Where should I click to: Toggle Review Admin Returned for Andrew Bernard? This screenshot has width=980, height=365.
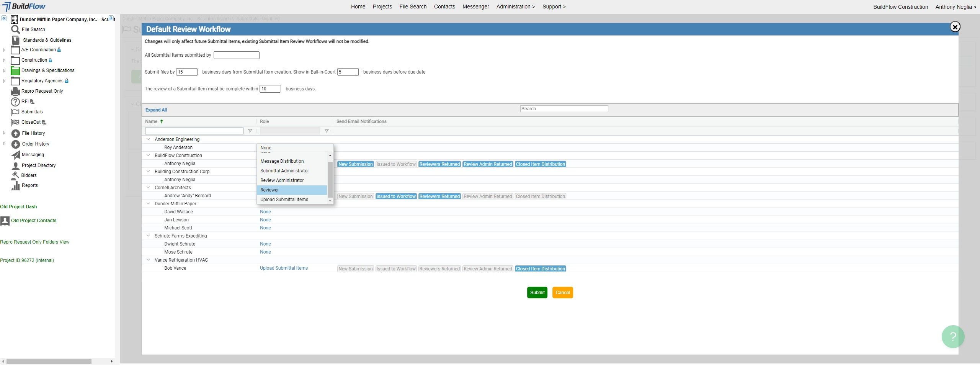(488, 196)
